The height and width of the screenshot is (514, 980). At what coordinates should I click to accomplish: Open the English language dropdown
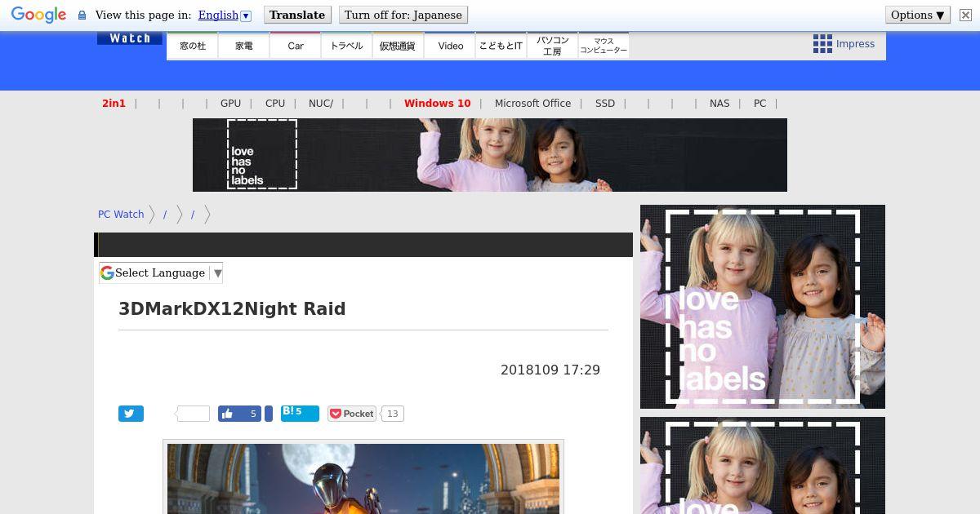click(225, 15)
